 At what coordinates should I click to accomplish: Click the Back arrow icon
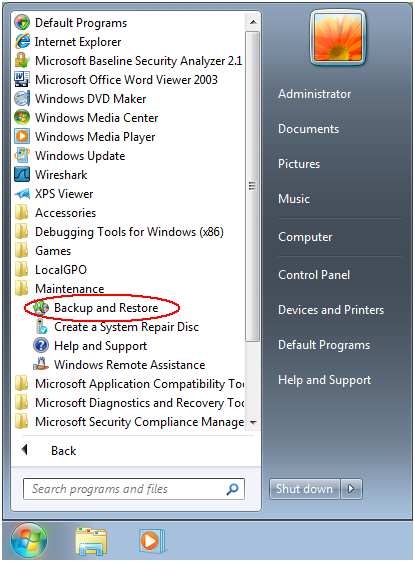point(24,450)
